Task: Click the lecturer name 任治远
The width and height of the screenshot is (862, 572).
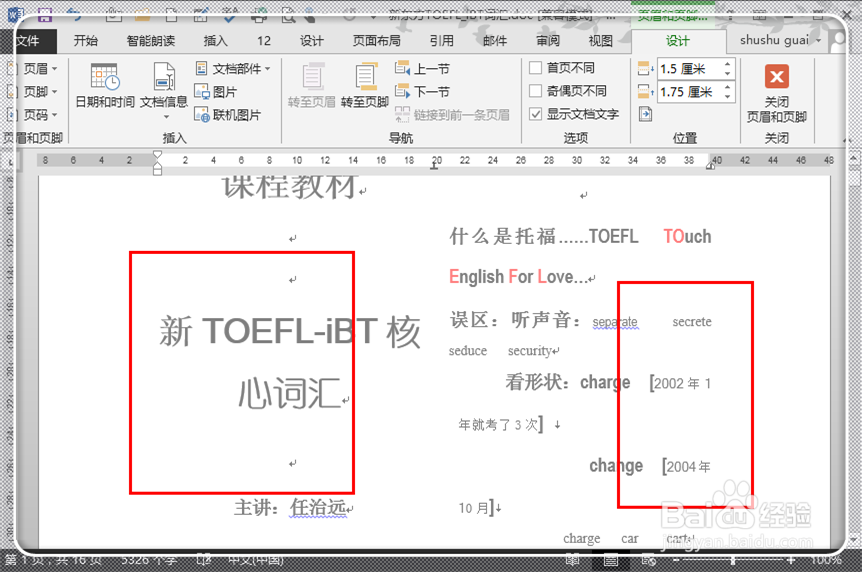Action: (318, 507)
